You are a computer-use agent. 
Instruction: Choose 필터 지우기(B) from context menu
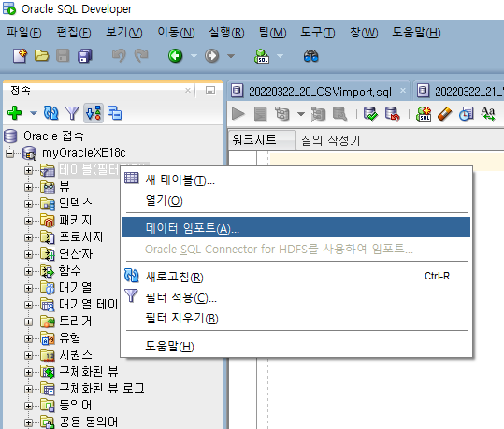pyautogui.click(x=296, y=318)
